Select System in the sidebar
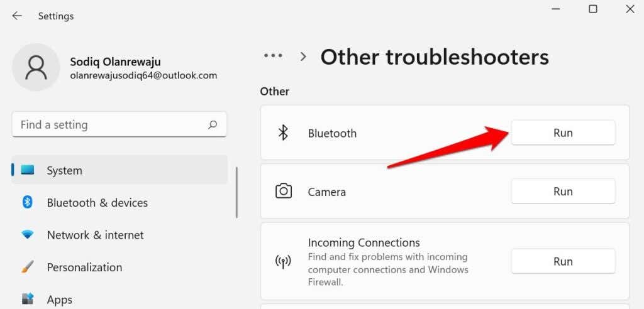Screen dimensions: 644x309 64,170
